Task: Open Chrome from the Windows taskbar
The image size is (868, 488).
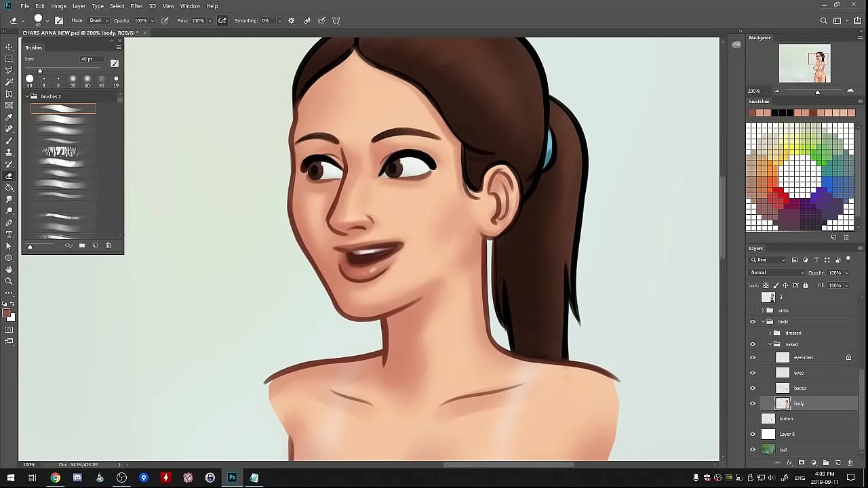Action: coord(55,478)
